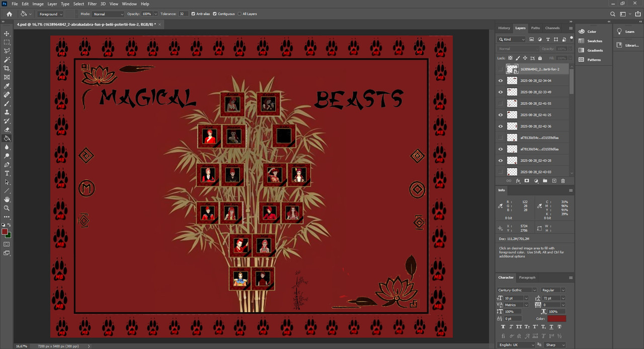Switch to the Paragraph tab

[527, 277]
